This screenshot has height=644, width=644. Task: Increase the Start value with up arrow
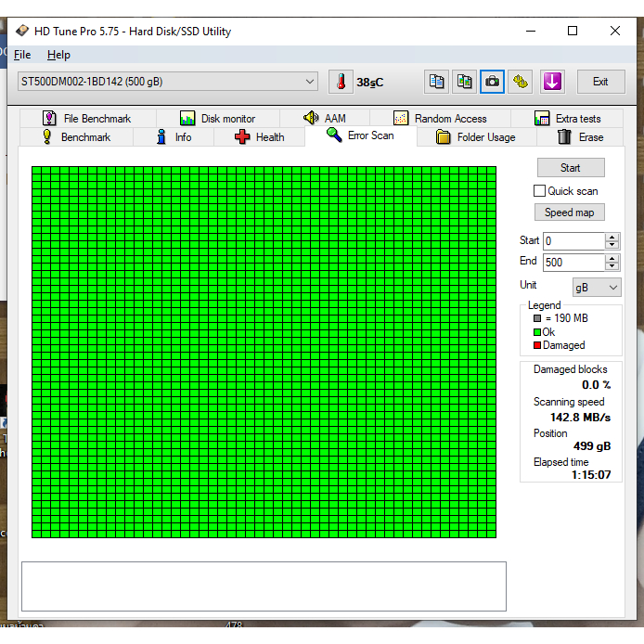[x=612, y=237]
